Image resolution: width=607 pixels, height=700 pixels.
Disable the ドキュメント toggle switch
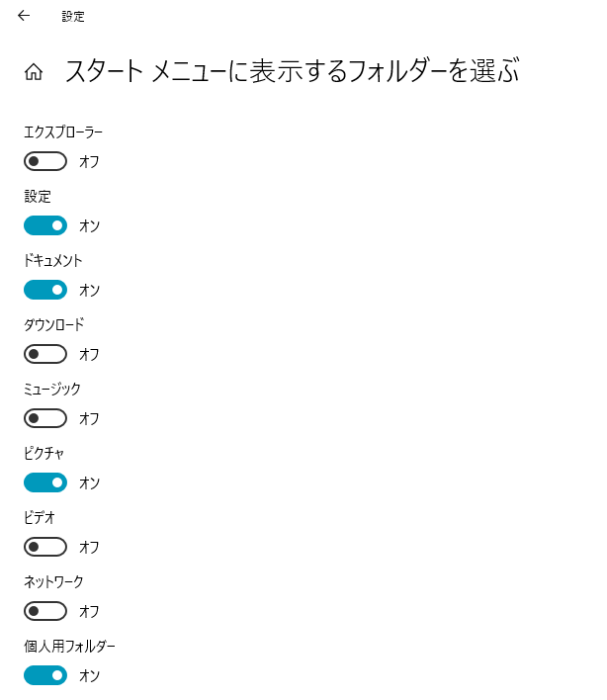click(45, 290)
